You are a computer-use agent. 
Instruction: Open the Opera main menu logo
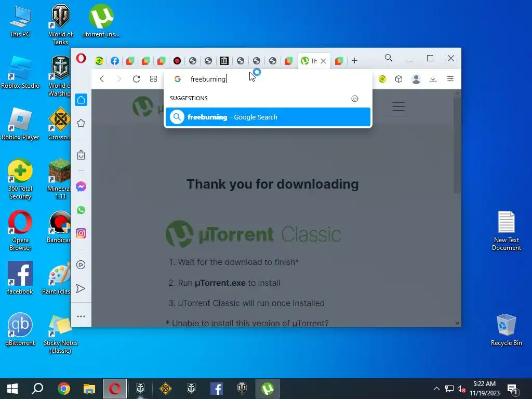click(81, 58)
